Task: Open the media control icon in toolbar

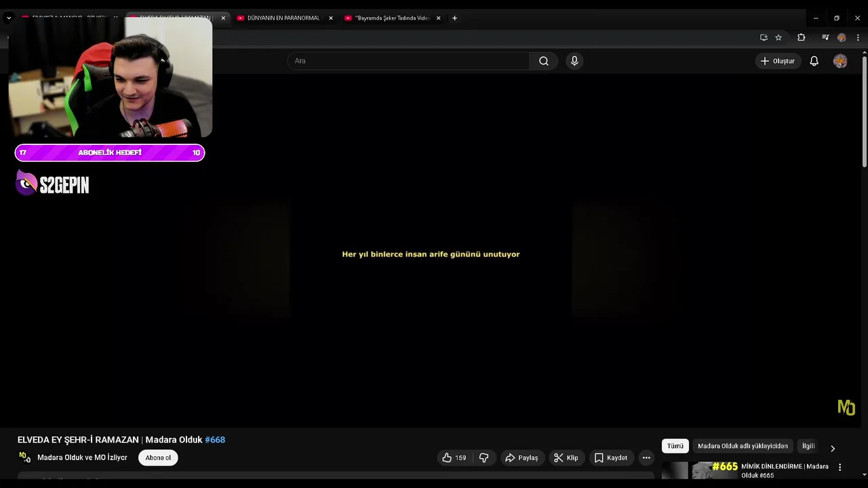Action: pyautogui.click(x=825, y=37)
